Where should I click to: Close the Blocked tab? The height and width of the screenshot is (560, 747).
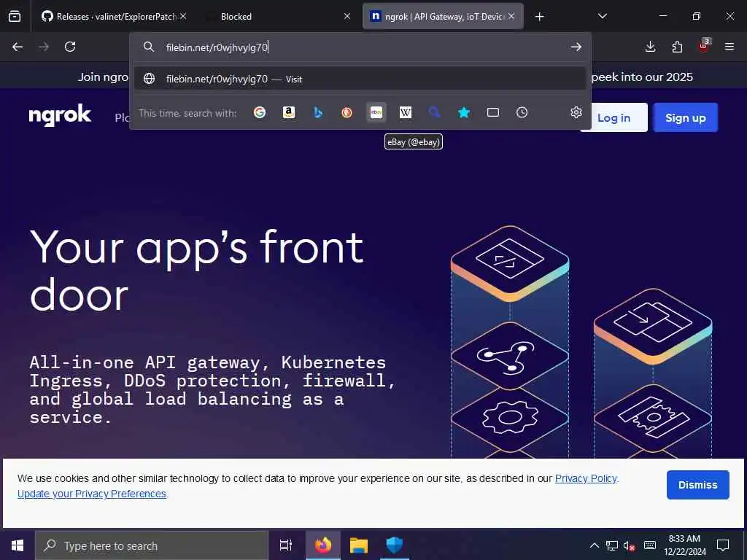coord(347,16)
